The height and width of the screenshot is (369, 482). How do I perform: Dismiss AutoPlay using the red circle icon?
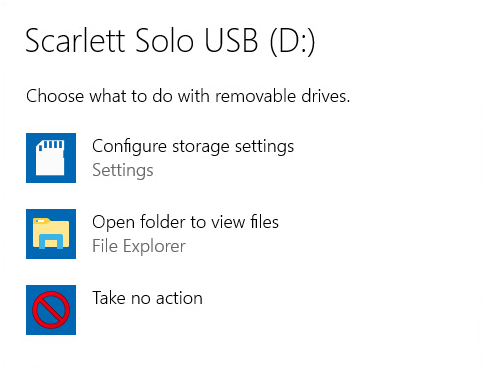51,310
